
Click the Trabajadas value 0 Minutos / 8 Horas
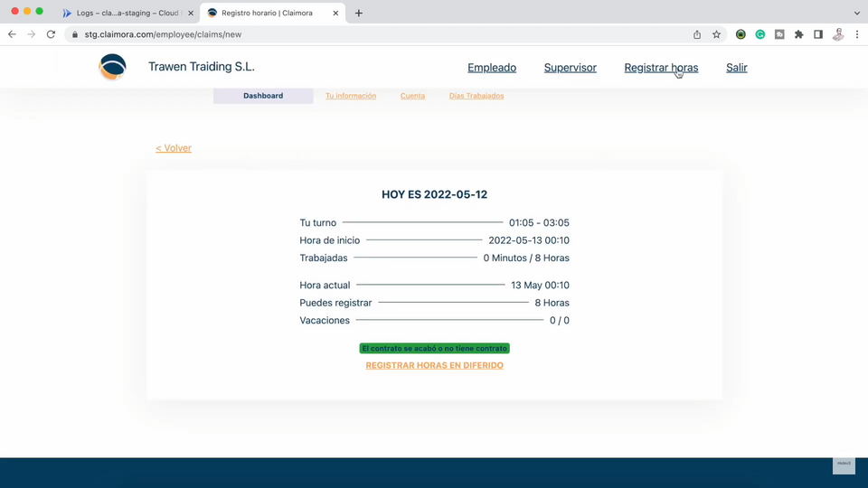pyautogui.click(x=526, y=258)
